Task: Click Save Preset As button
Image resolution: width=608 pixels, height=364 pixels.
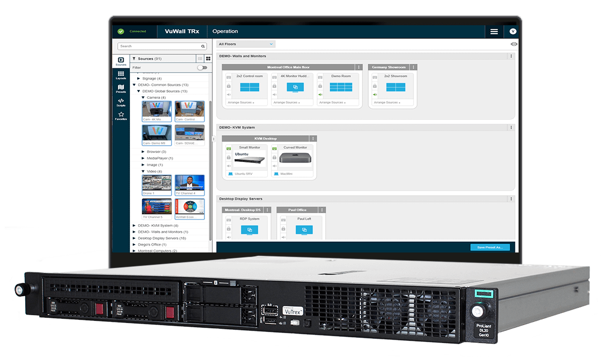Action: 490,247
